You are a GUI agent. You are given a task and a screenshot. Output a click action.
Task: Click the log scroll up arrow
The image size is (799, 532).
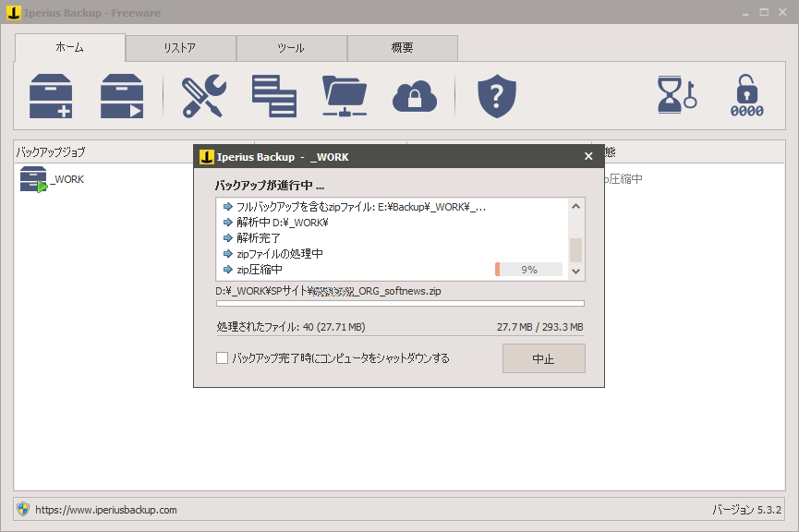click(575, 206)
